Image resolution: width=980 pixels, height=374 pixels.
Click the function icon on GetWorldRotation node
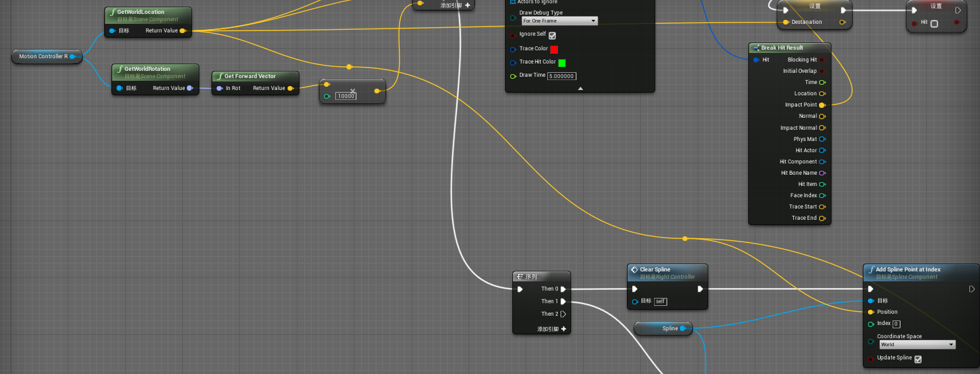point(119,69)
